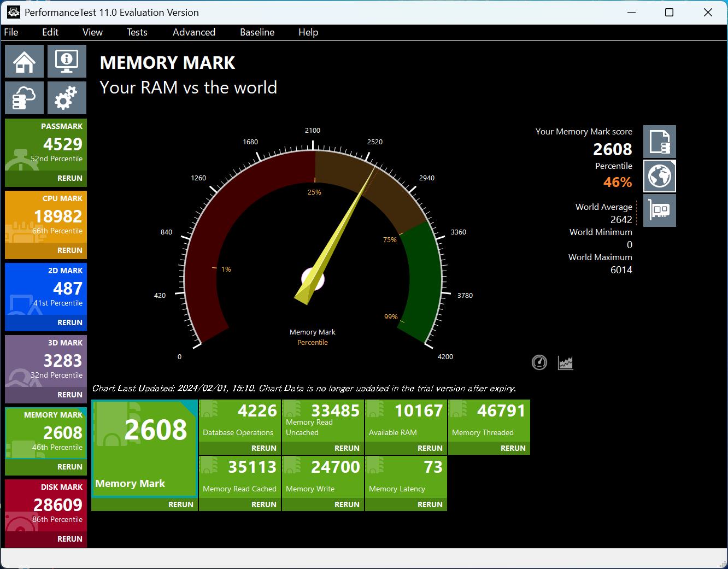Screen dimensions: 728x569
Task: Click the PerformanceTest logo in the title bar
Action: pos(13,11)
